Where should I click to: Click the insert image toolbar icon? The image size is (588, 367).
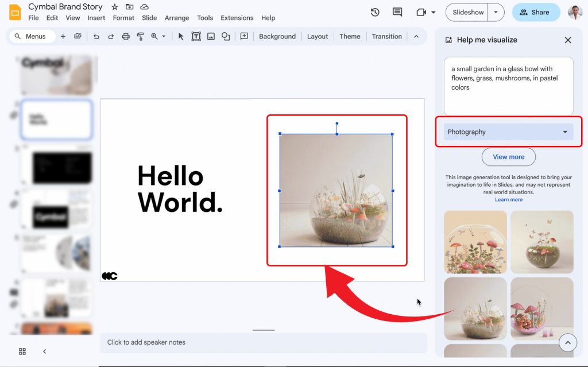[211, 36]
